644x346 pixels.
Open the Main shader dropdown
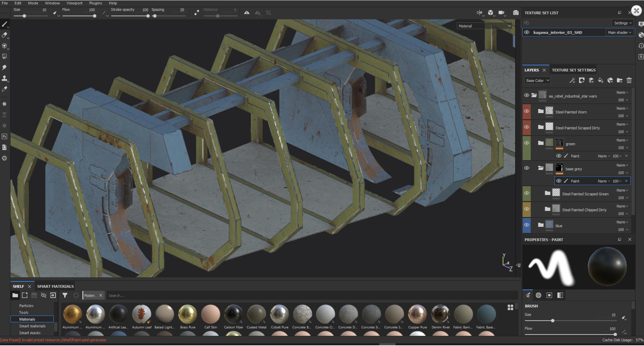point(619,33)
